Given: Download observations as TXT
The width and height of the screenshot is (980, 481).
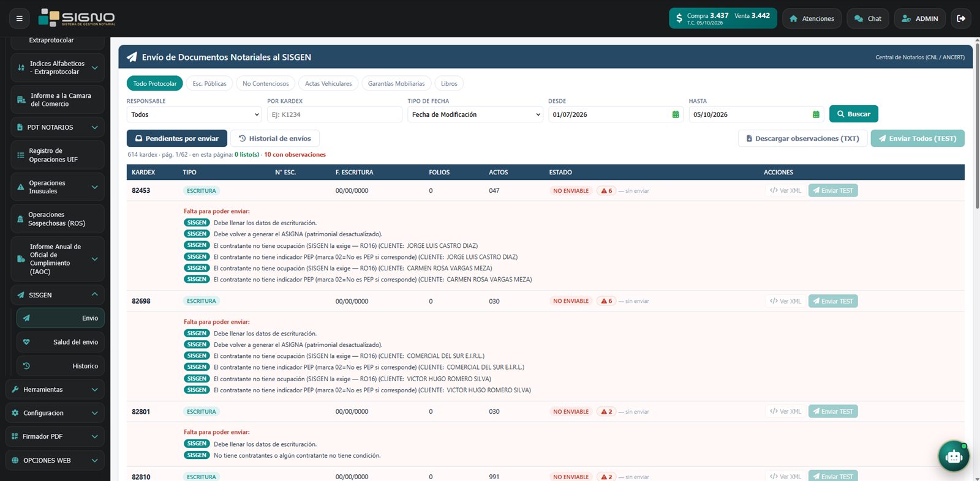Looking at the screenshot, I should 802,138.
